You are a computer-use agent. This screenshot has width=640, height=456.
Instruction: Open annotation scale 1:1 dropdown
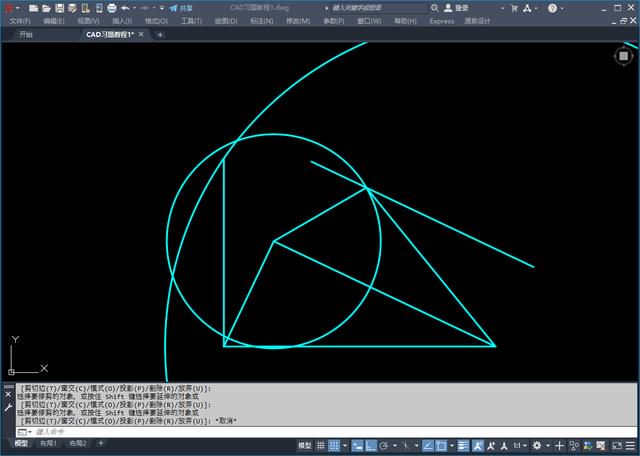tap(520, 446)
